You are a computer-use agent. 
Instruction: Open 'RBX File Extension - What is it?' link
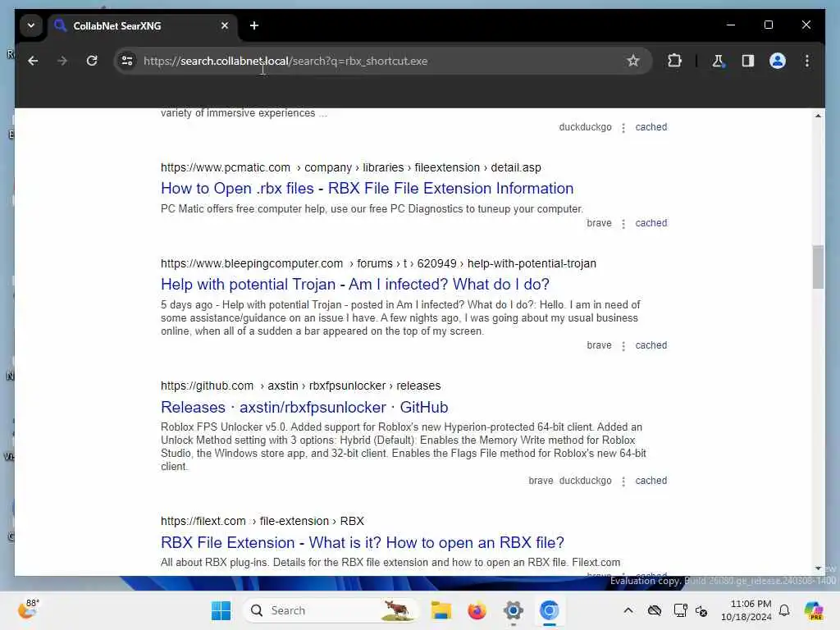[362, 543]
